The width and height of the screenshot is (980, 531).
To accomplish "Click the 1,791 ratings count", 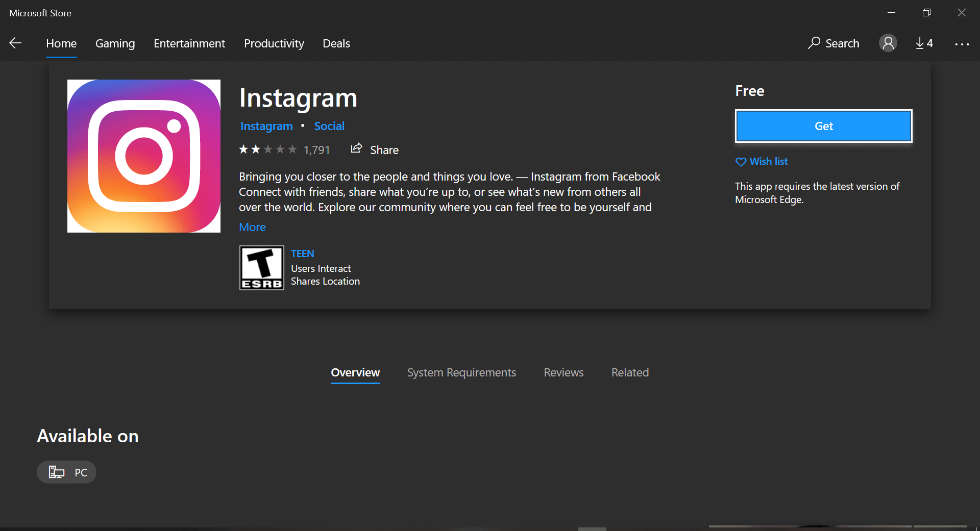I will coord(316,150).
